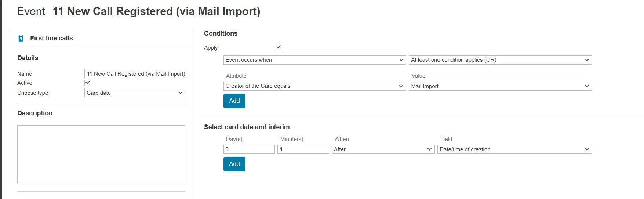
Task: Focus the Minute(s) input field
Action: pyautogui.click(x=303, y=149)
